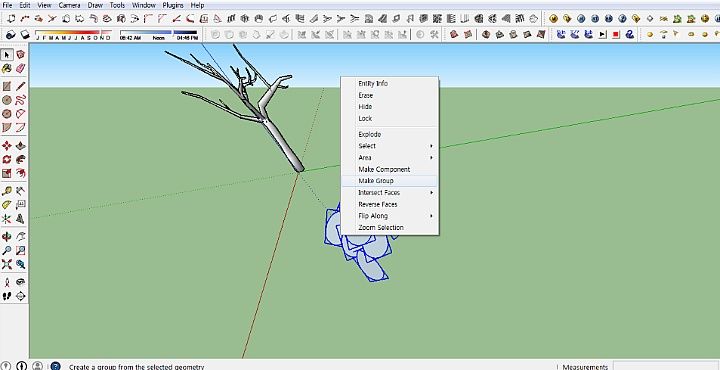Choose Erase in the context menu
720x370 pixels.
pos(390,95)
